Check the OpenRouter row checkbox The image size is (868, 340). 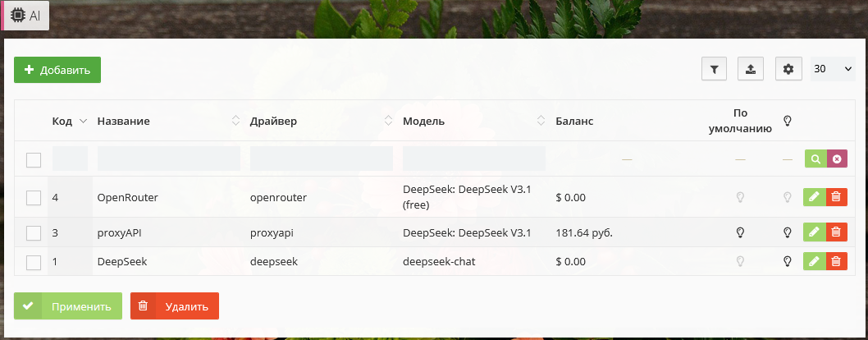pyautogui.click(x=34, y=198)
